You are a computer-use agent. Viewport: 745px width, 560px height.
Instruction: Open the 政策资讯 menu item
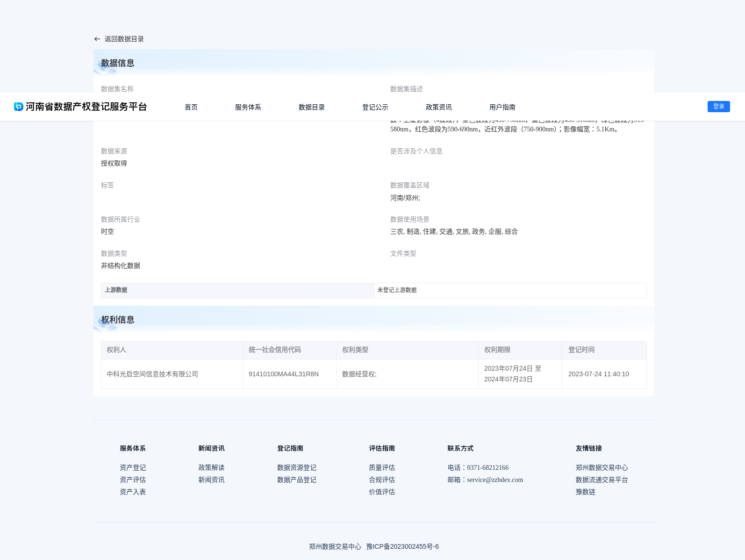coord(439,107)
